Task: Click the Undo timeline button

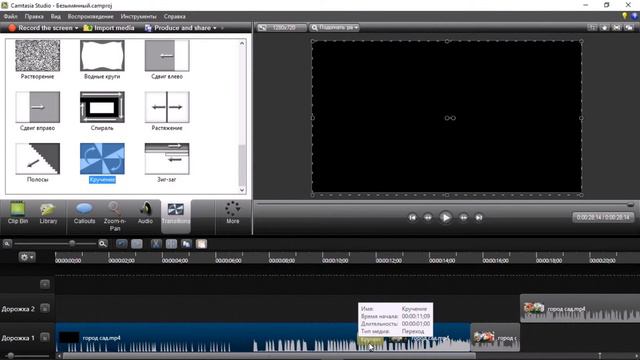Action: pos(122,244)
